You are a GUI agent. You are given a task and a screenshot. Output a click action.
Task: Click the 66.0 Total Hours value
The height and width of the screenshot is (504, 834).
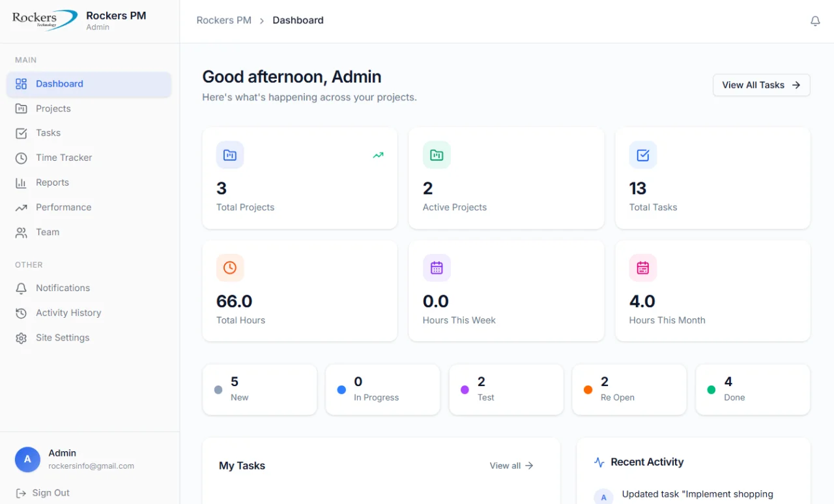(x=235, y=301)
